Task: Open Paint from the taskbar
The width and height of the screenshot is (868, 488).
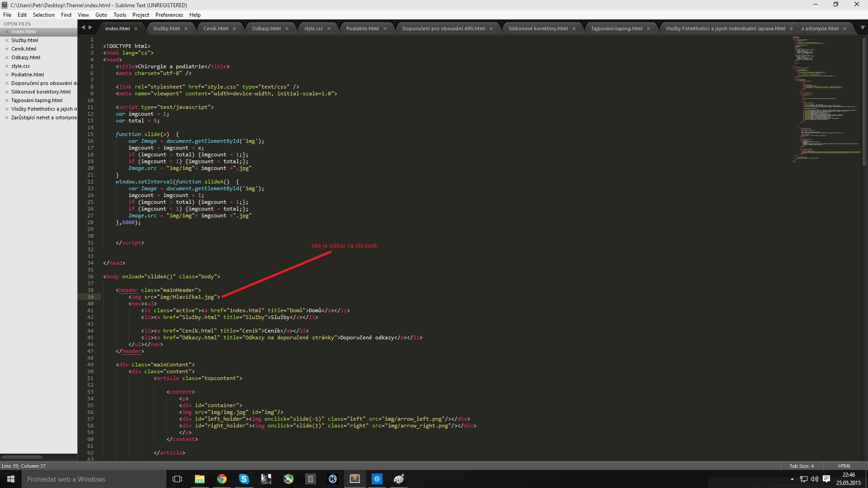Action: pyautogui.click(x=399, y=479)
